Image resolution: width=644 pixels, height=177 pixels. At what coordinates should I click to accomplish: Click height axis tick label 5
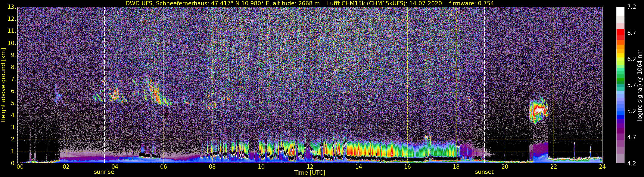pos(13,103)
